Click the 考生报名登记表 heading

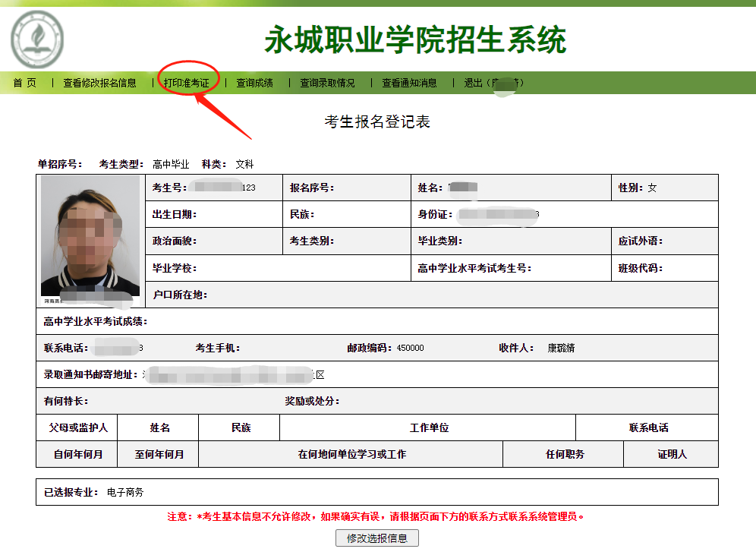coord(377,121)
